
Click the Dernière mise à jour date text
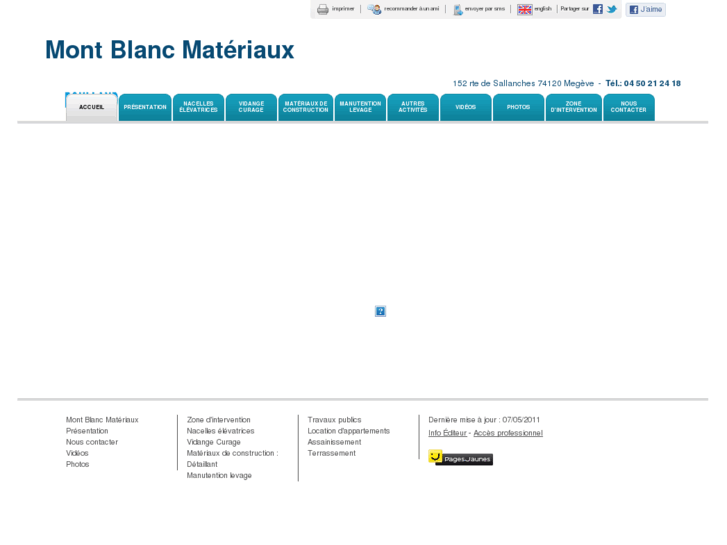(x=484, y=420)
